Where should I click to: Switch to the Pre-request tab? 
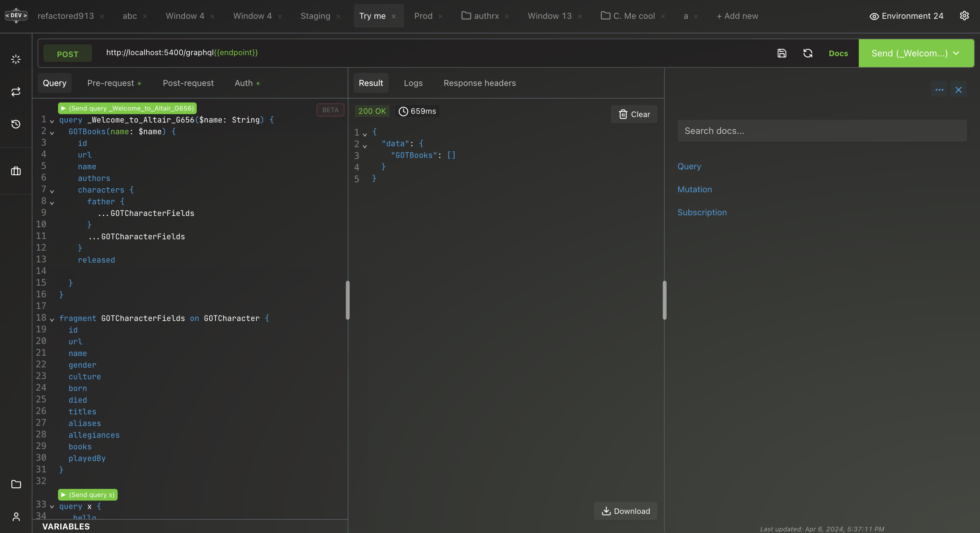pyautogui.click(x=114, y=83)
